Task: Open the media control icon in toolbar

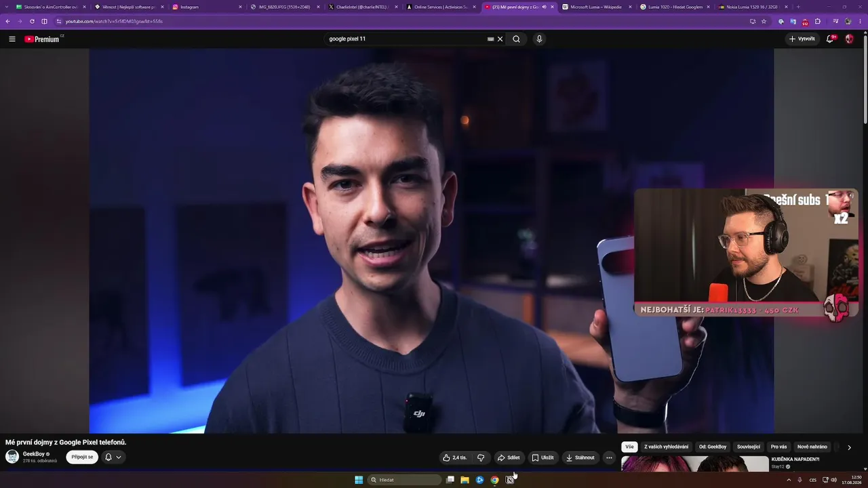Action: [835, 21]
